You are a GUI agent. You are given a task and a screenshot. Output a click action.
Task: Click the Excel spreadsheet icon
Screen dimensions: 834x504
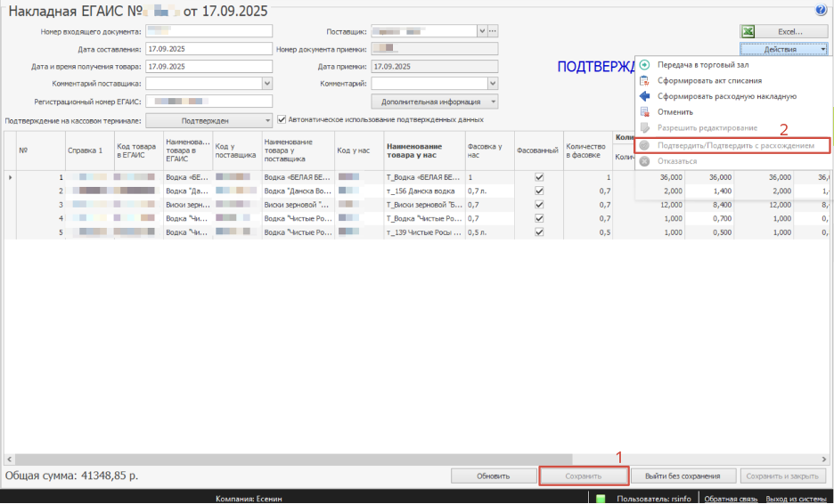tap(748, 31)
